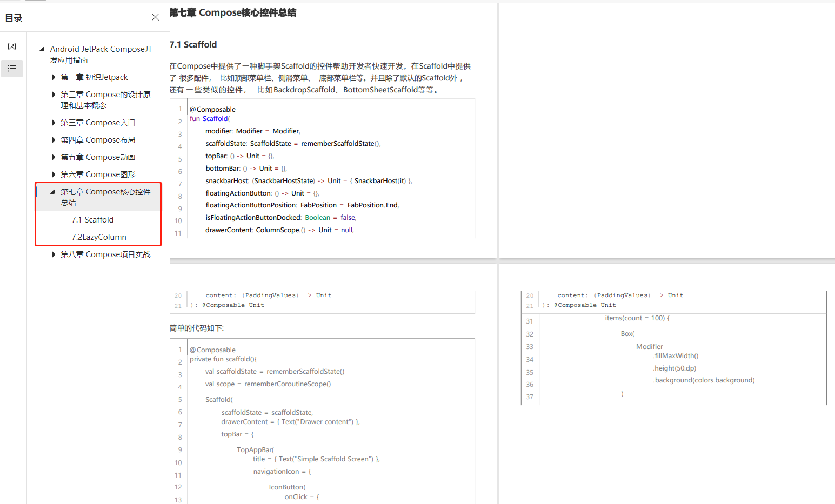Expand 第八章 Compose项目实战 chapter arrow

[x=53, y=254]
